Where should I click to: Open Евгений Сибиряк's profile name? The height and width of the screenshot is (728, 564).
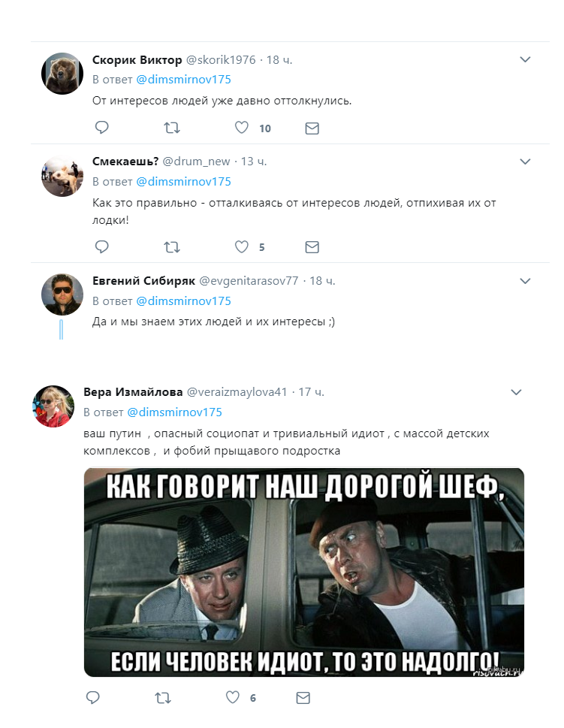point(143,281)
